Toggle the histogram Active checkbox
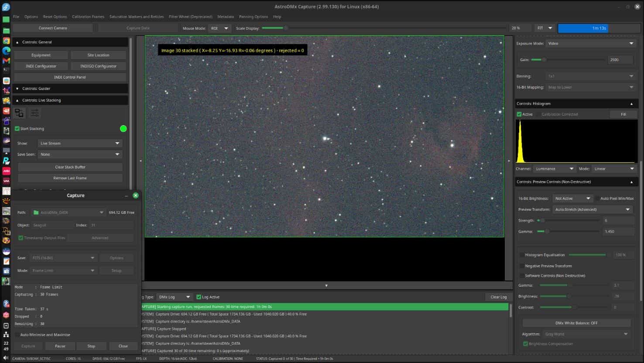The height and width of the screenshot is (363, 644). [519, 114]
